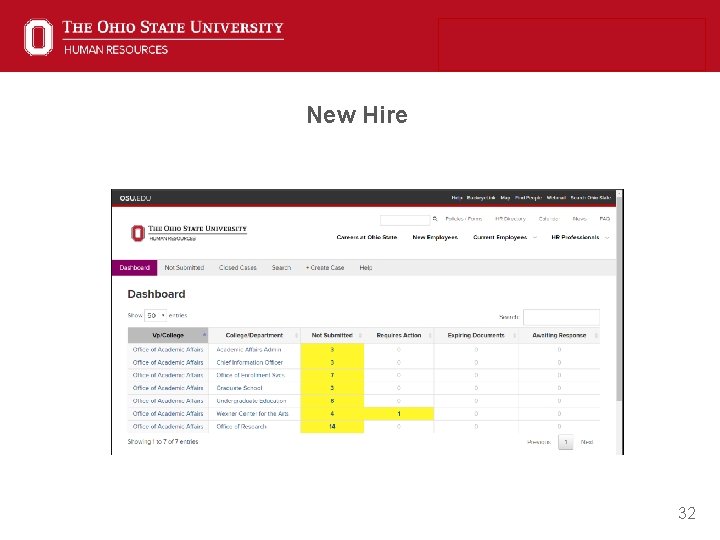The height and width of the screenshot is (540, 720).
Task: Switch to the Closed Cases tab
Action: click(238, 268)
